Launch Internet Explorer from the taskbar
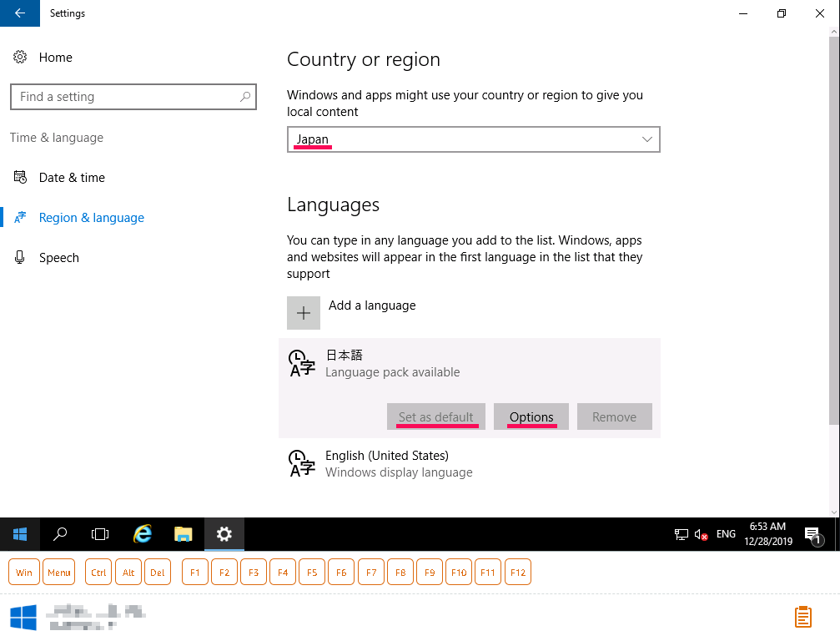Viewport: 840px width, 641px height. pyautogui.click(x=143, y=534)
